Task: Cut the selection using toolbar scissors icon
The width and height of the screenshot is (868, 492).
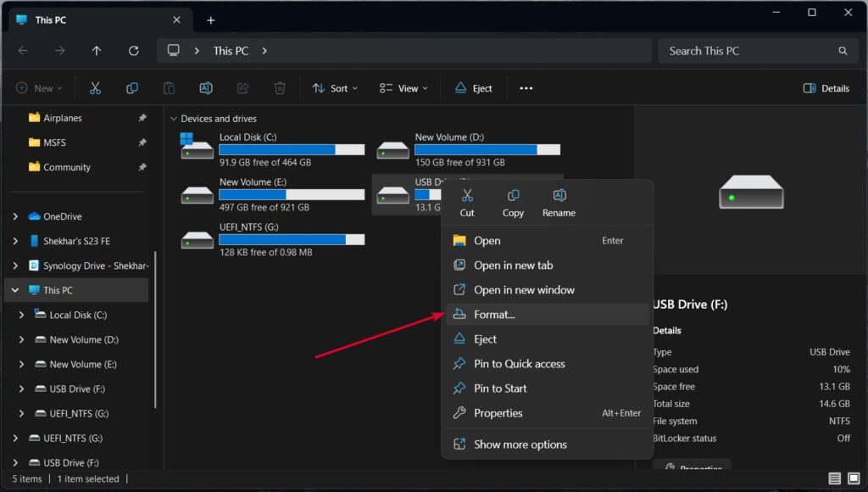Action: pyautogui.click(x=95, y=87)
